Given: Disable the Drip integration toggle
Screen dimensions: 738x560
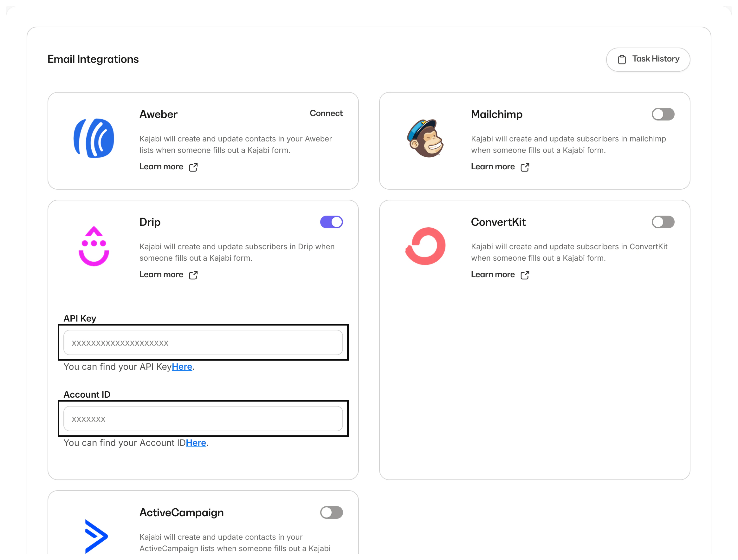Looking at the screenshot, I should click(x=331, y=222).
